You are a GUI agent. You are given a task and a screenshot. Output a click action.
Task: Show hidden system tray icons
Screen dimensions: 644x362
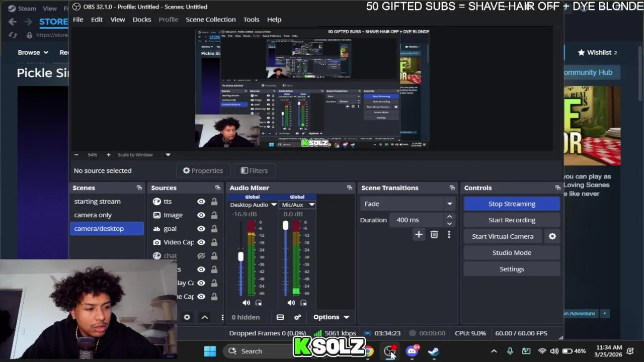(x=494, y=351)
